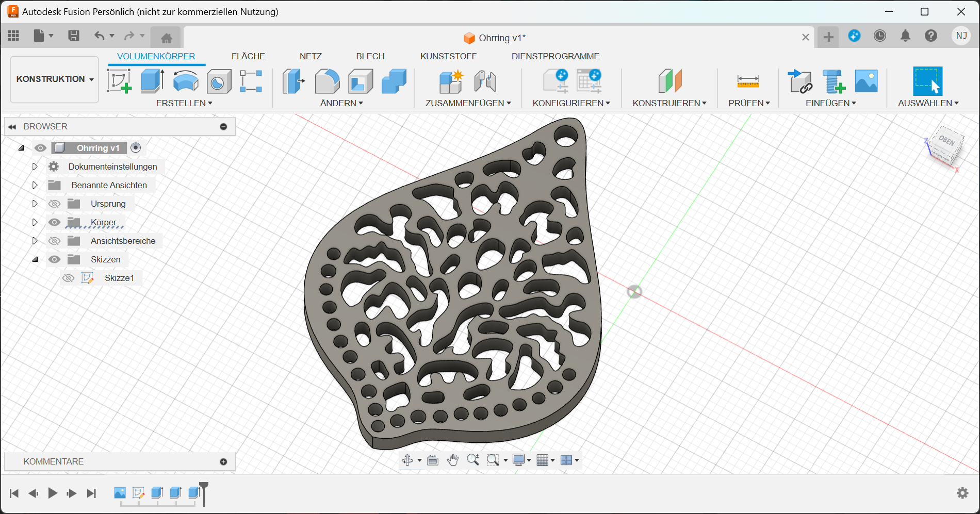Show the hidden Skizze1 sketch

pyautogui.click(x=68, y=278)
